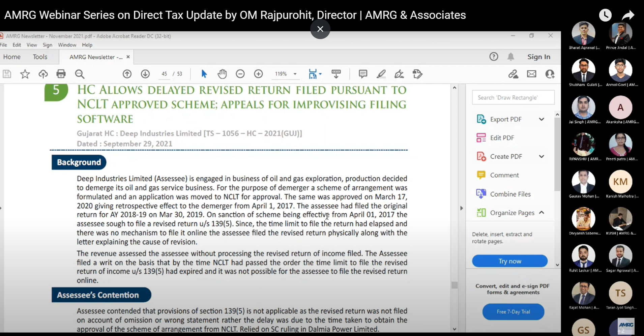
Task: Click tools pane scrollbar down arrow
Action: coord(557,265)
